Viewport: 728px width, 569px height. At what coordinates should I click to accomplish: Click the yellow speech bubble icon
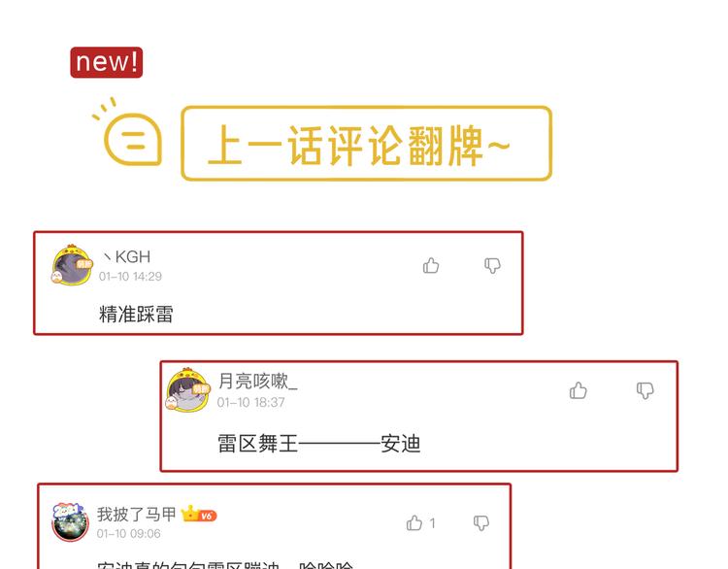coord(128,134)
